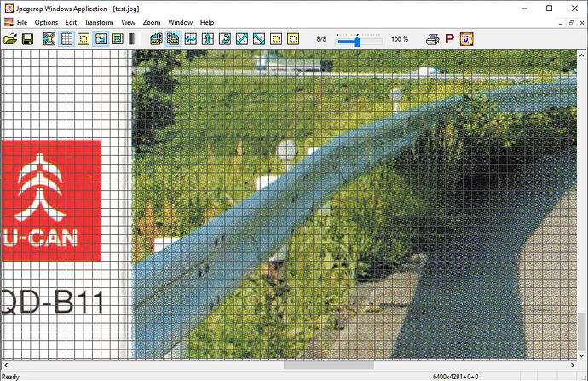The height and width of the screenshot is (381, 588).
Task: Toggle the grayscale gradient icon
Action: pyautogui.click(x=134, y=39)
